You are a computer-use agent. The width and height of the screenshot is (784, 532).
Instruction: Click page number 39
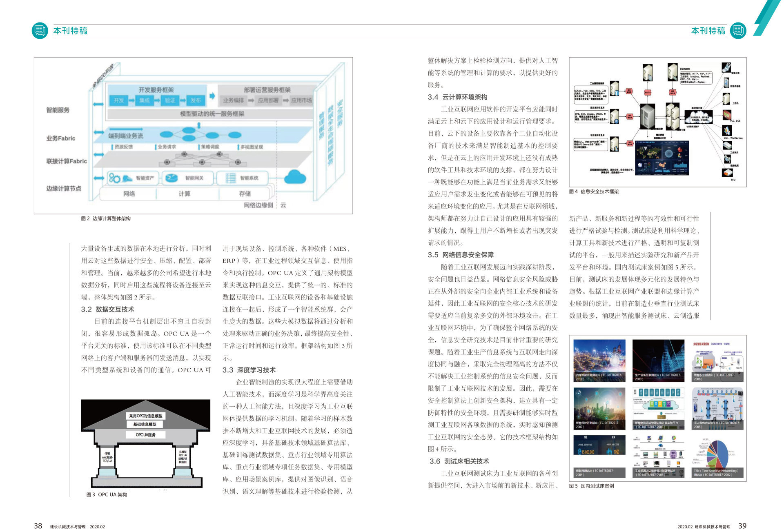(x=742, y=526)
